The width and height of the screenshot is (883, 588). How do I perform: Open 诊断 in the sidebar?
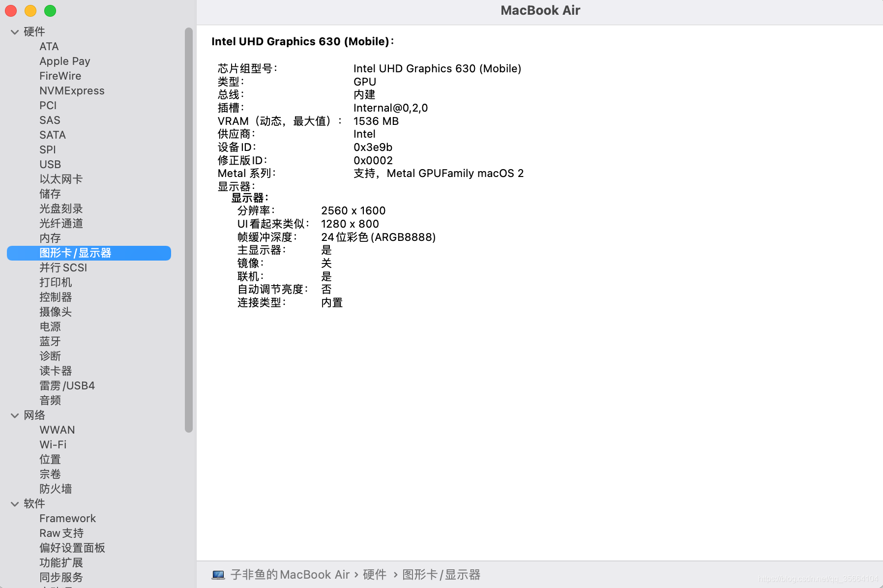[x=50, y=356]
